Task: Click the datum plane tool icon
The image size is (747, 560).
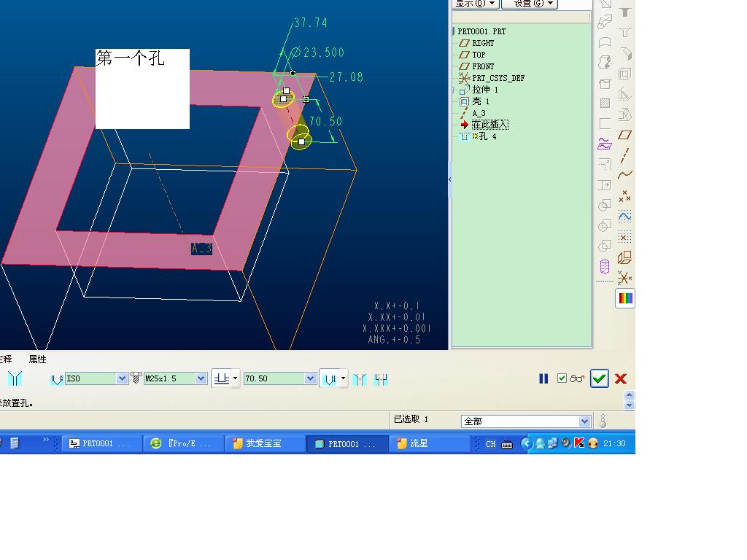Action: (624, 135)
